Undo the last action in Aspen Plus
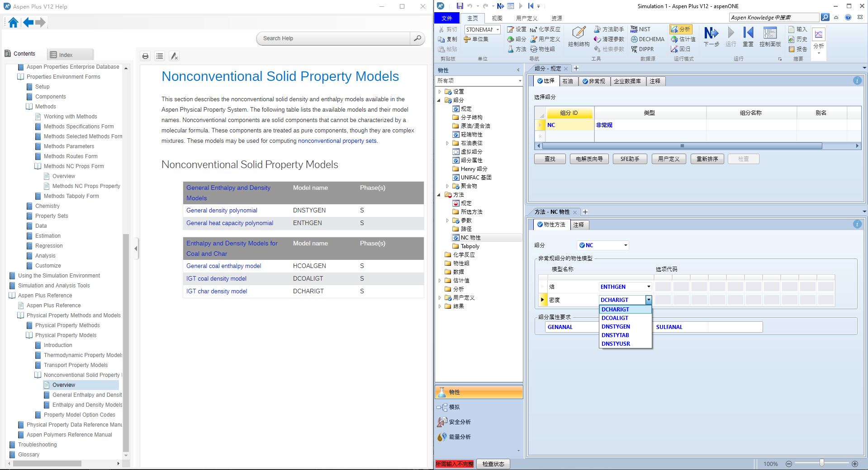 coord(470,6)
